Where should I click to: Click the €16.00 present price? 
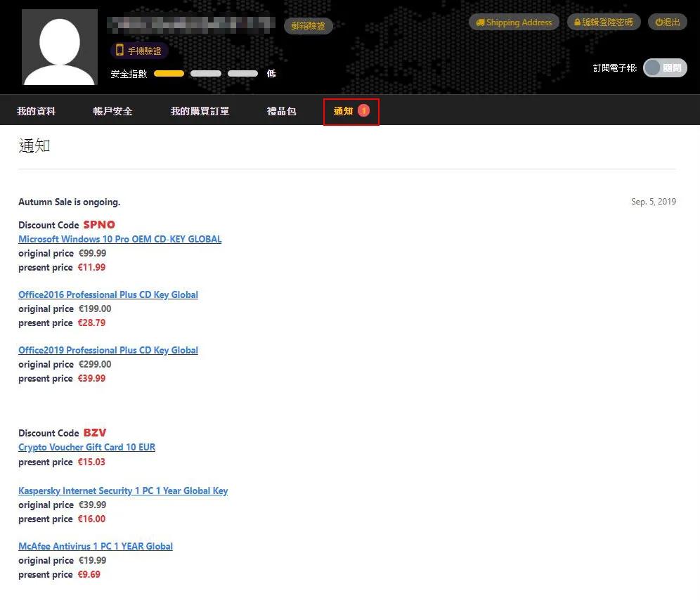coord(91,519)
